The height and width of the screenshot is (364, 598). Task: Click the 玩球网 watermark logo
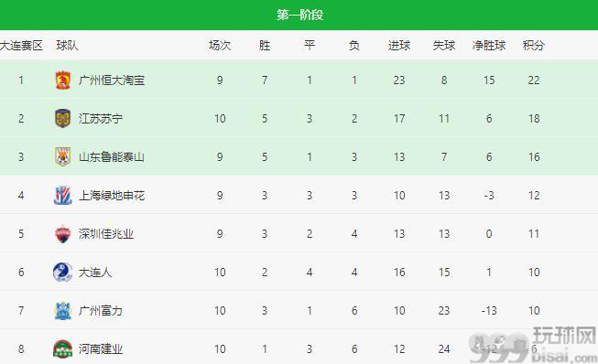(x=534, y=344)
